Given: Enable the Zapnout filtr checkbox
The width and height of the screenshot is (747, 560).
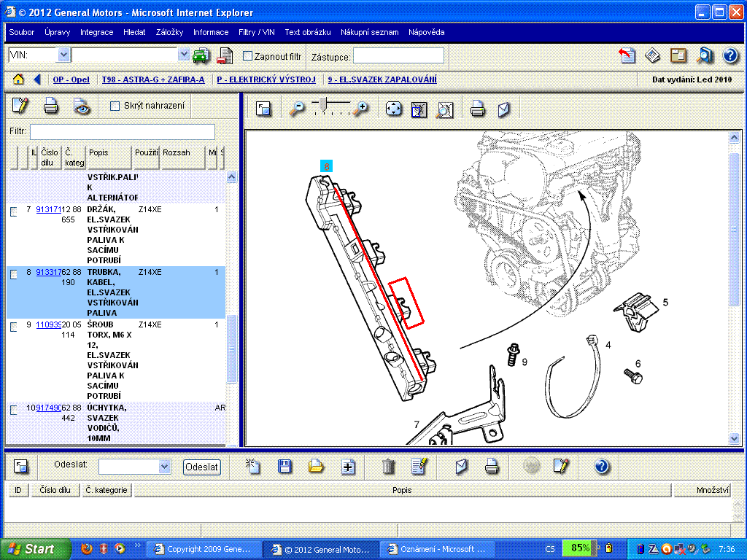Looking at the screenshot, I should pyautogui.click(x=247, y=56).
